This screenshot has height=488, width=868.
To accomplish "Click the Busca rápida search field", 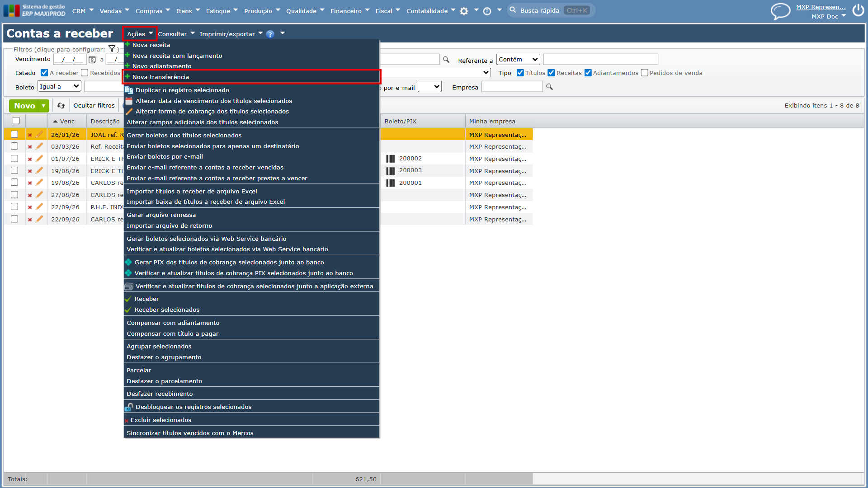I will point(551,10).
